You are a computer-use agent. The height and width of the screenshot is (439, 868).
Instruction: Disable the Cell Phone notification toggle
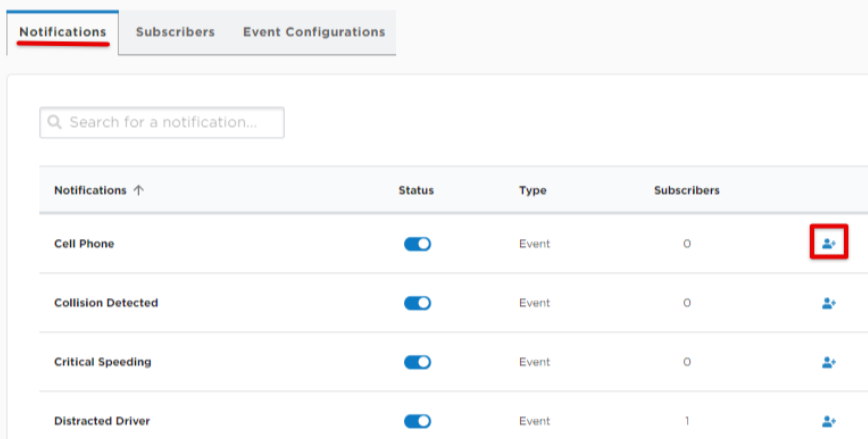[417, 244]
